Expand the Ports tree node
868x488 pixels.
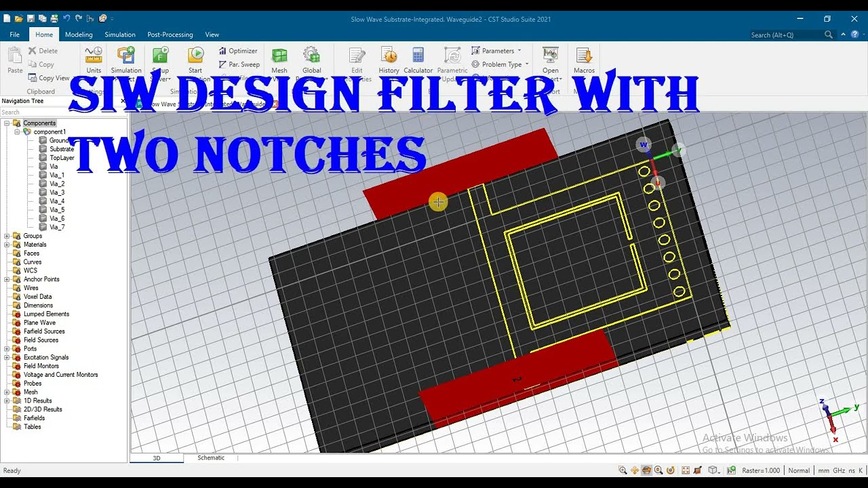pos(7,349)
